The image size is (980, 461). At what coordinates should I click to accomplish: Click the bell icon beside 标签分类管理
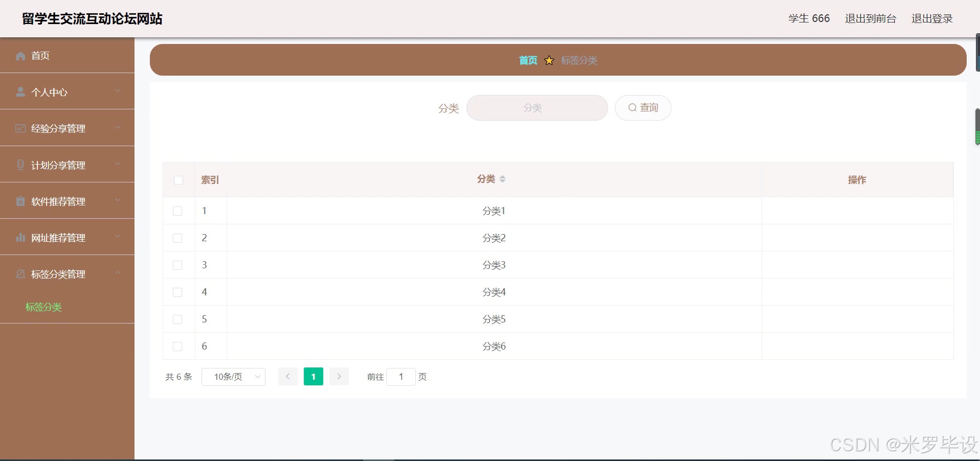point(20,274)
